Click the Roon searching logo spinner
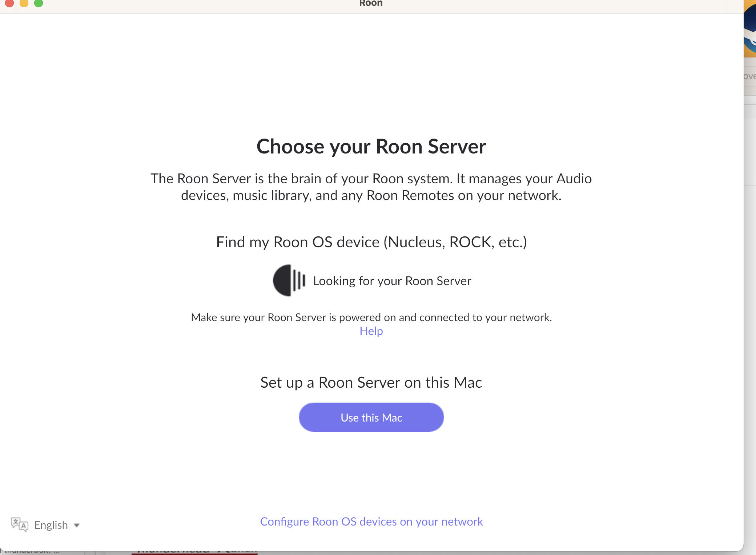This screenshot has width=756, height=555. pos(289,280)
